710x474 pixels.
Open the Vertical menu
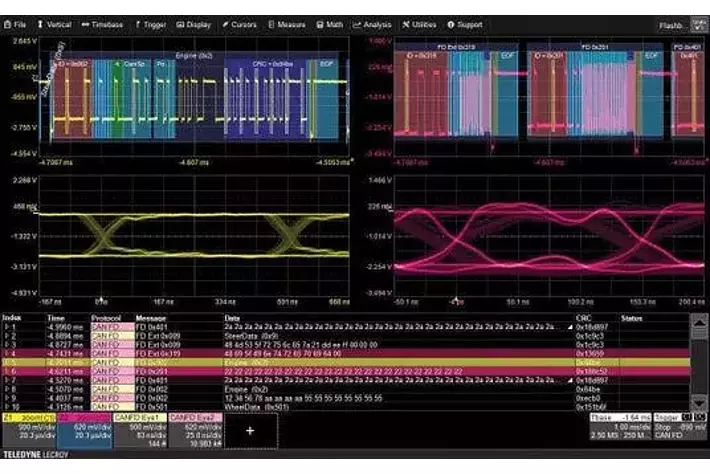[55, 23]
